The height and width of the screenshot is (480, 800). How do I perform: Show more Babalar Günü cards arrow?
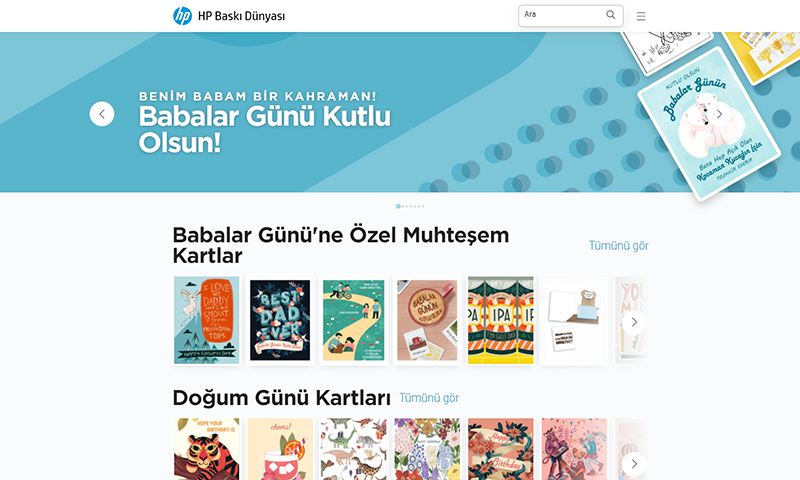click(x=634, y=322)
